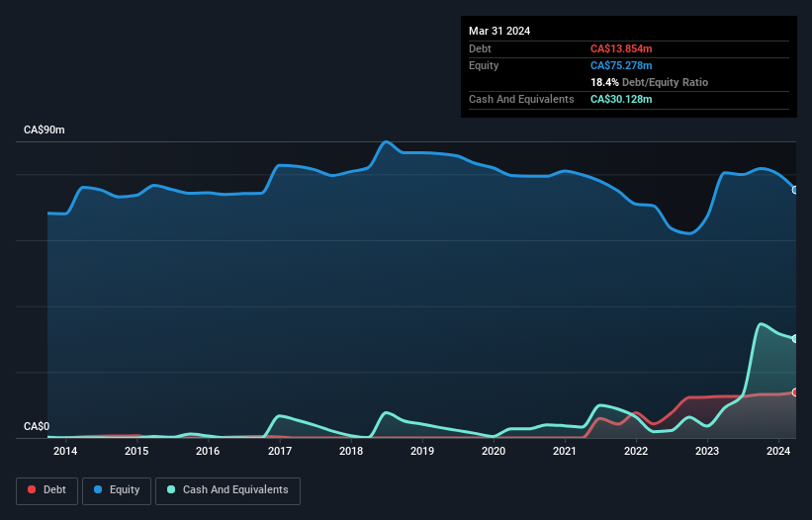
Task: Select the red Debt endpoint marker
Action: 795,392
